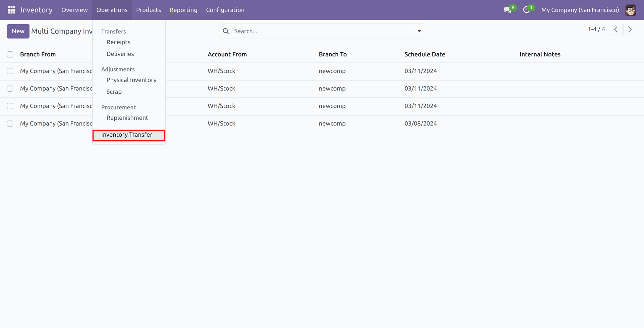Select Inventory Transfer from menu
The height and width of the screenshot is (328, 644).
(127, 135)
